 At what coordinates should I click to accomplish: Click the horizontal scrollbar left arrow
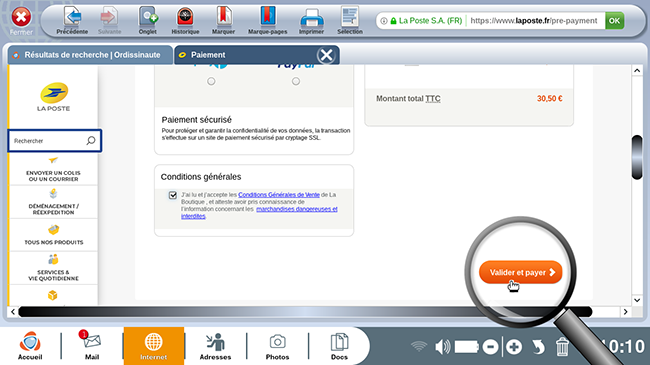coord(13,311)
